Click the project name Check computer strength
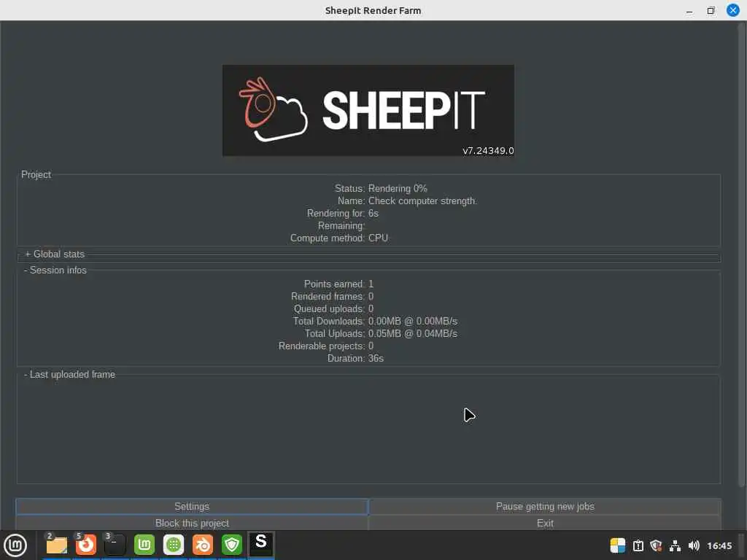This screenshot has width=747, height=560. tap(422, 201)
